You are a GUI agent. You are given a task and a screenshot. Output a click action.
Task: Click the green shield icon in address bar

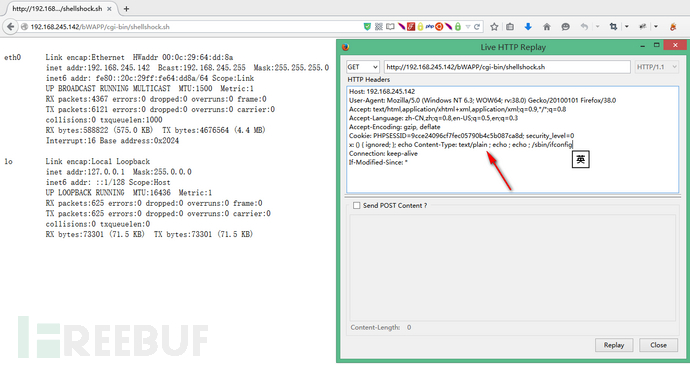[x=367, y=27]
